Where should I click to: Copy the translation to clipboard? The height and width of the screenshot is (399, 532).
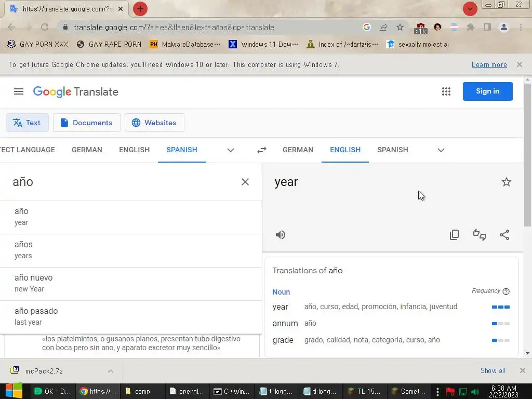[454, 235]
